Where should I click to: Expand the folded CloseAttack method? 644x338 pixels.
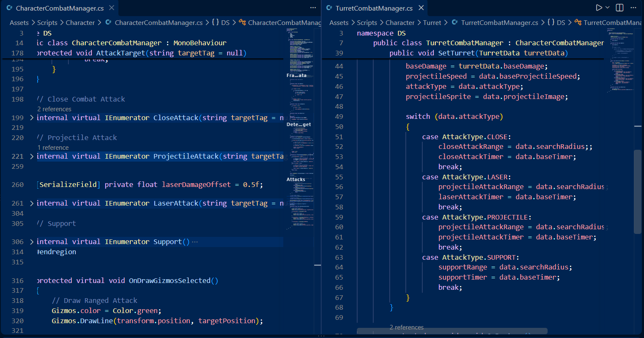click(32, 118)
